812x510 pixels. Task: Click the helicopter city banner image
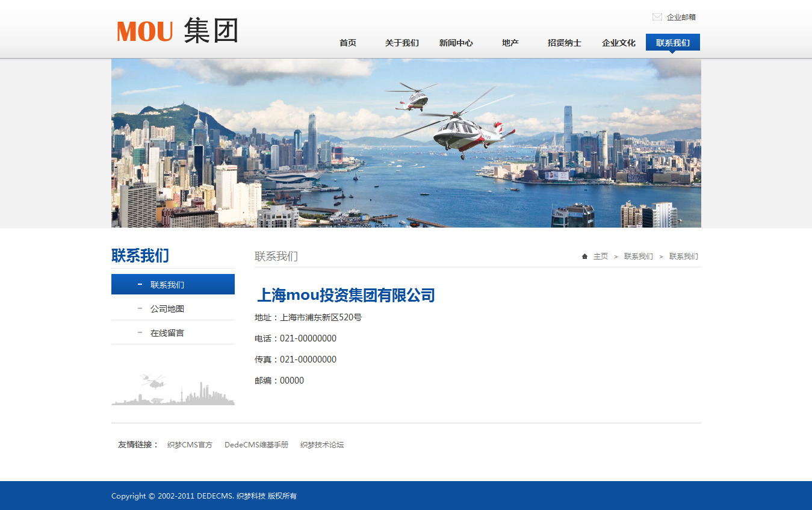tap(406, 143)
